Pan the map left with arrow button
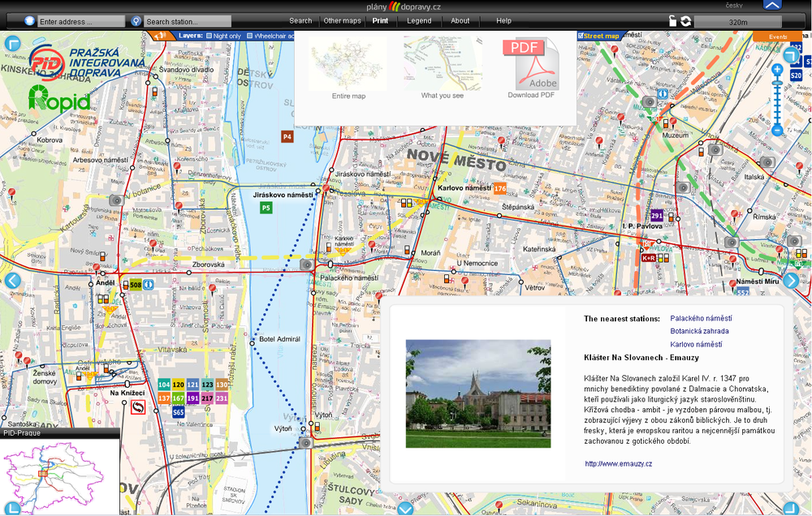The width and height of the screenshot is (812, 516). (x=12, y=281)
